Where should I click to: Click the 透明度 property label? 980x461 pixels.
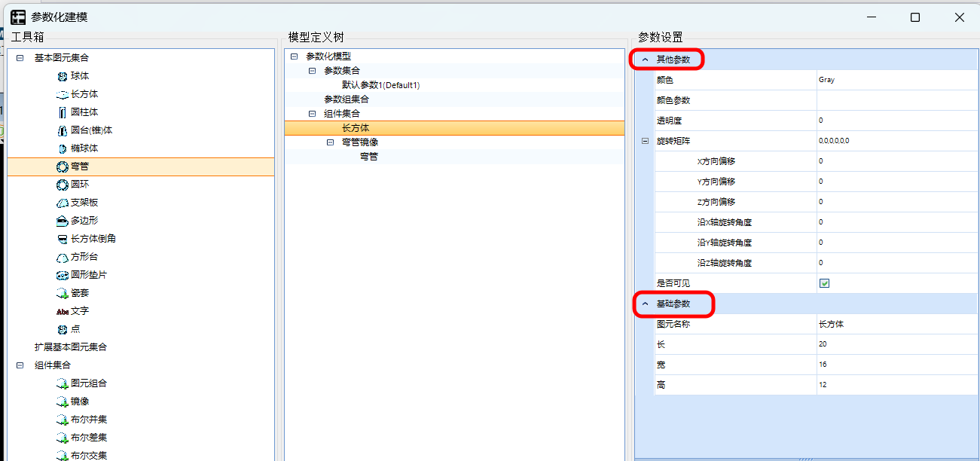click(x=669, y=120)
